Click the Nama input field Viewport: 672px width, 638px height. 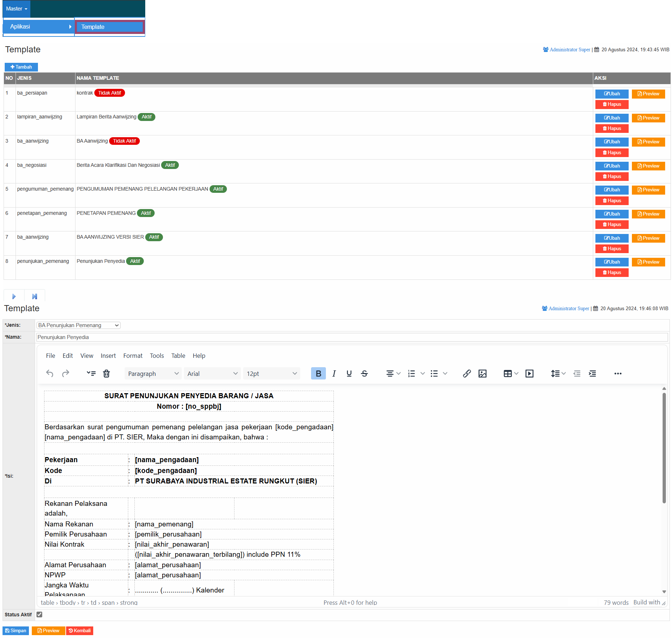click(x=352, y=337)
